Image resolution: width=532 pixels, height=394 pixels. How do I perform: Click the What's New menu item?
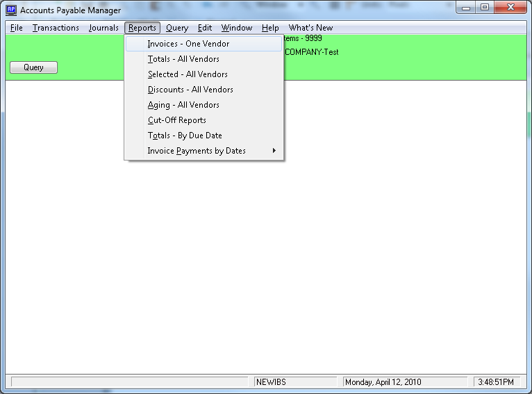310,28
